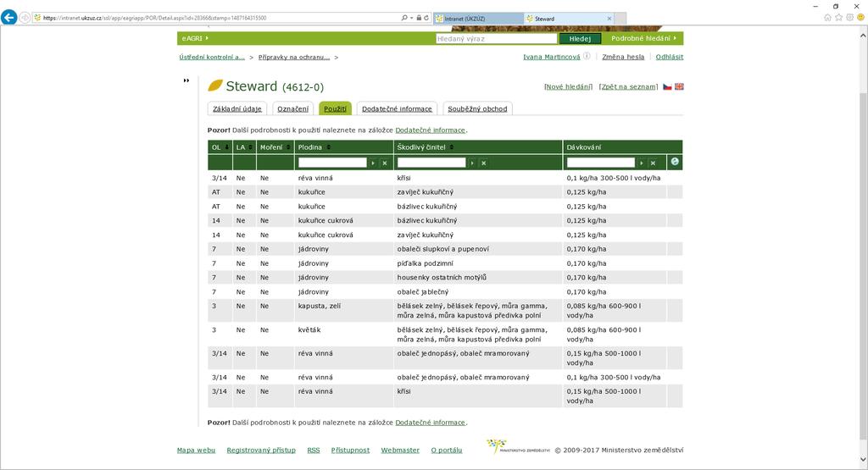868x470 pixels.
Task: Click Dodatečné informace link above table
Action: pos(430,130)
